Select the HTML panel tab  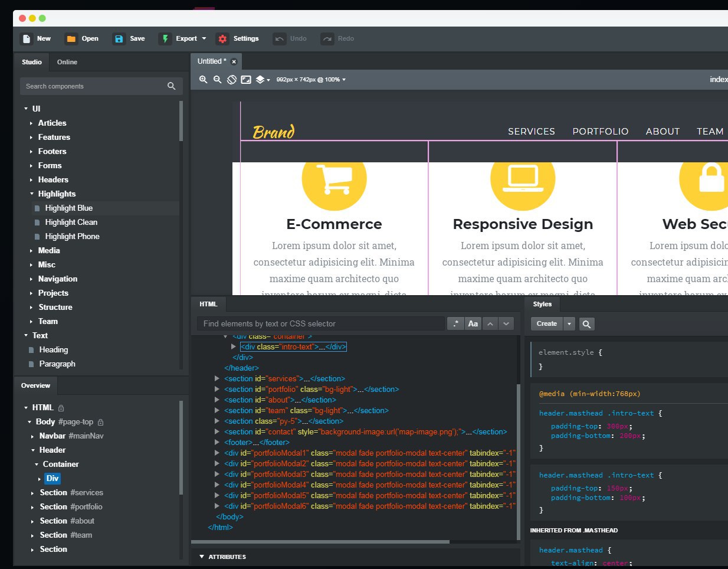(208, 304)
